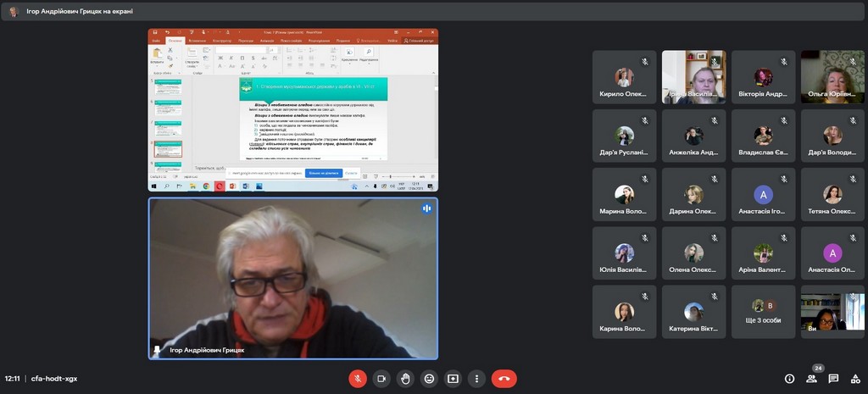Image resolution: width=868 pixels, height=394 pixels.
Task: Click the present screen icon
Action: [x=453, y=379]
